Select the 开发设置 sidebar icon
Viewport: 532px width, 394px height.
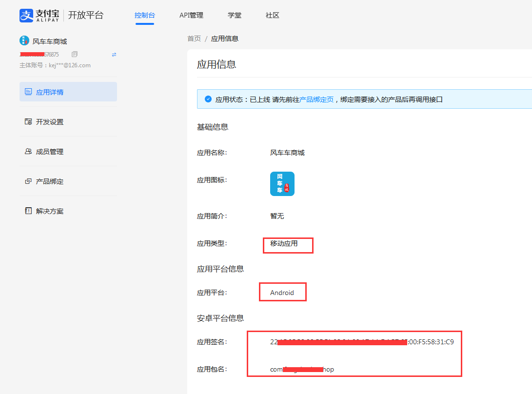[28, 121]
